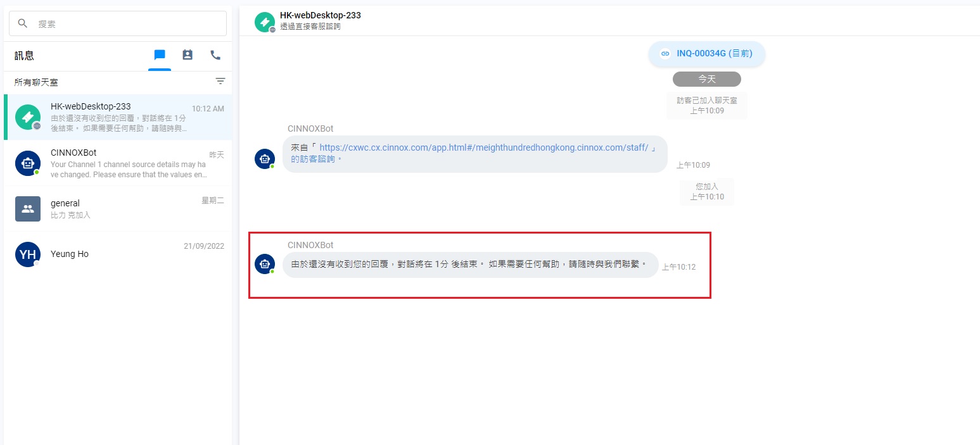980x445 pixels.
Task: Click the bot avatar beside the highlighted message
Action: (264, 264)
